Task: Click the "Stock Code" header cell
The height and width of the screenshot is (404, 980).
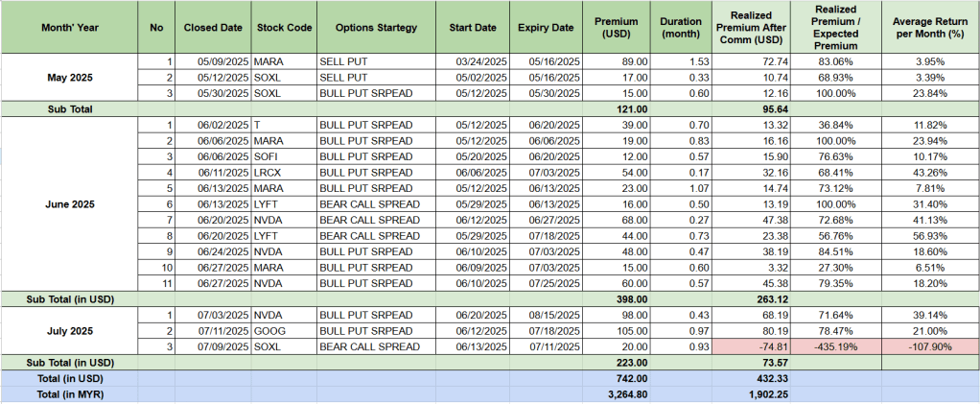Action: pyautogui.click(x=285, y=28)
